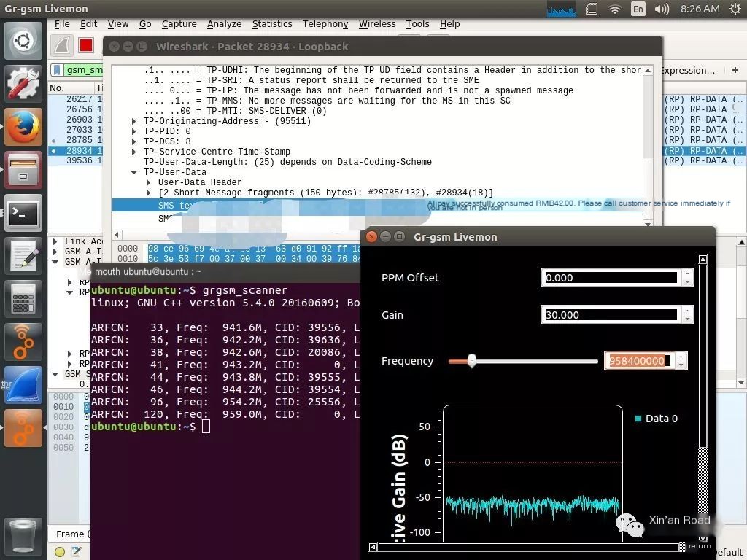
Task: Open the Go menu
Action: [145, 24]
